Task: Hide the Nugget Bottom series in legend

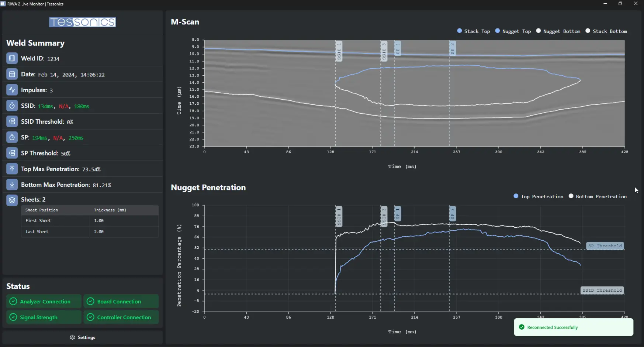Action: pyautogui.click(x=558, y=31)
